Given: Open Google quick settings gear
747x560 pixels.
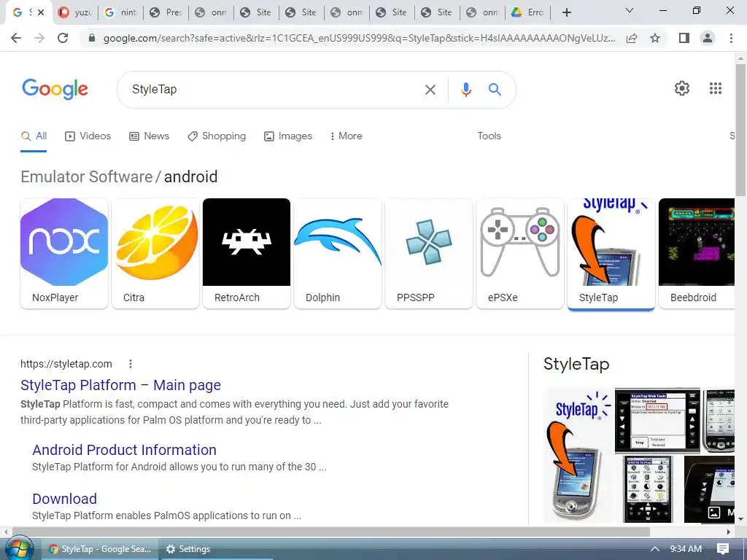Looking at the screenshot, I should [x=682, y=88].
